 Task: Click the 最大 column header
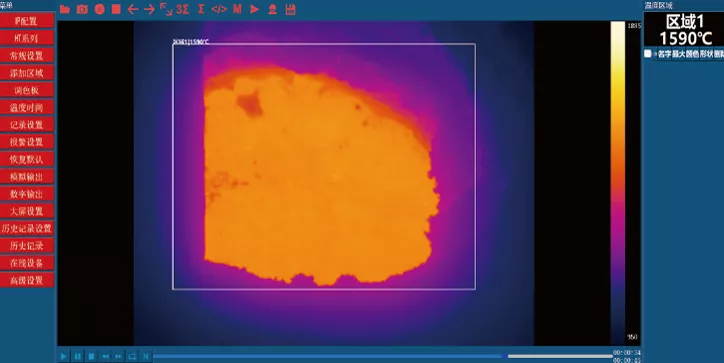coord(678,54)
